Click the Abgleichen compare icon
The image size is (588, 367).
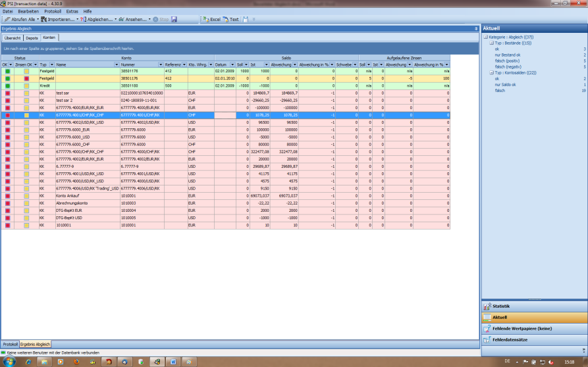point(82,20)
